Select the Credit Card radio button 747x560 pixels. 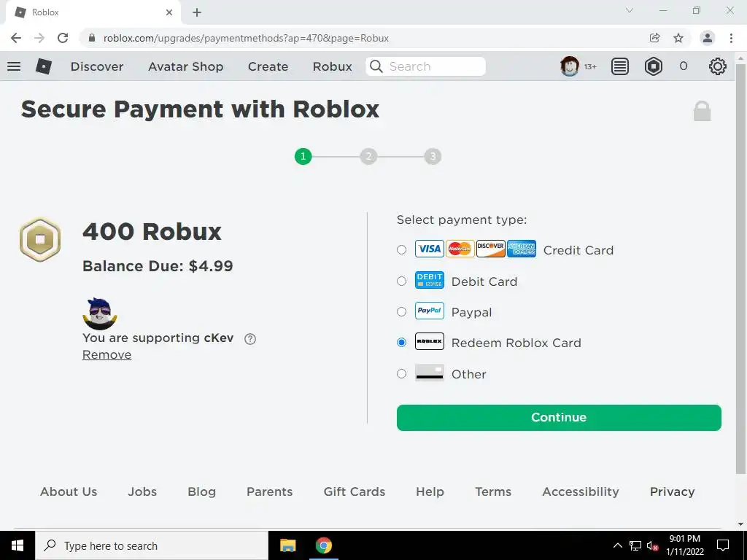tap(402, 249)
